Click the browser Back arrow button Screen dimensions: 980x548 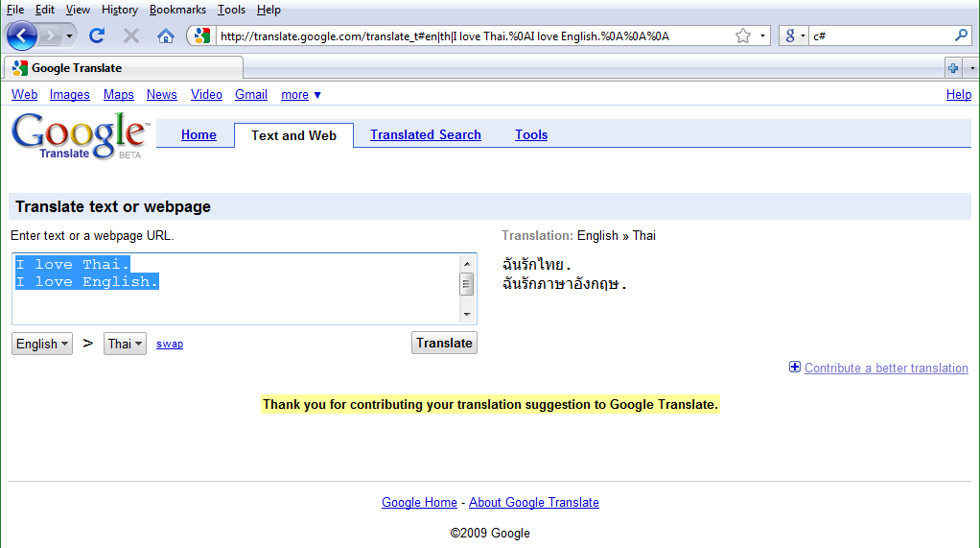pos(22,36)
